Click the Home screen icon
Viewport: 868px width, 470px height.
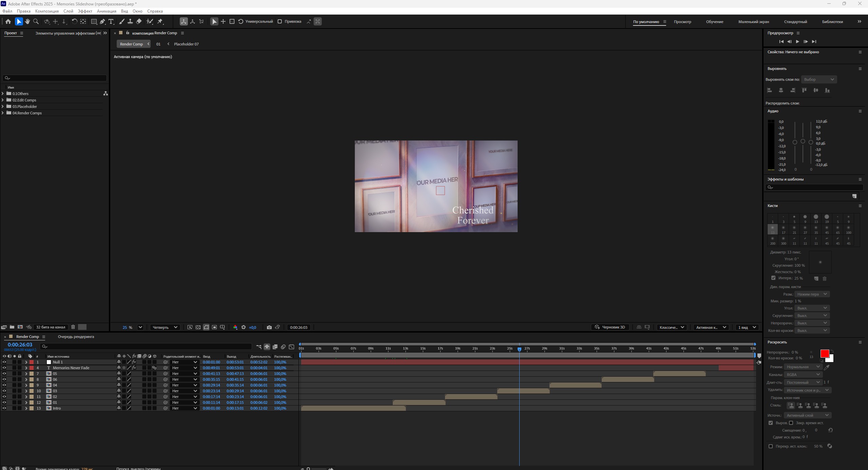tap(8, 21)
